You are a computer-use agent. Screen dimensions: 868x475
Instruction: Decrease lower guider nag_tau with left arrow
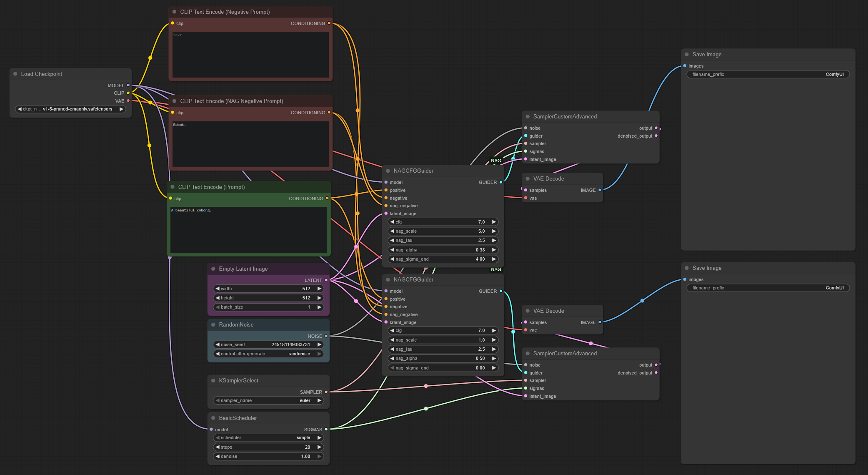392,349
